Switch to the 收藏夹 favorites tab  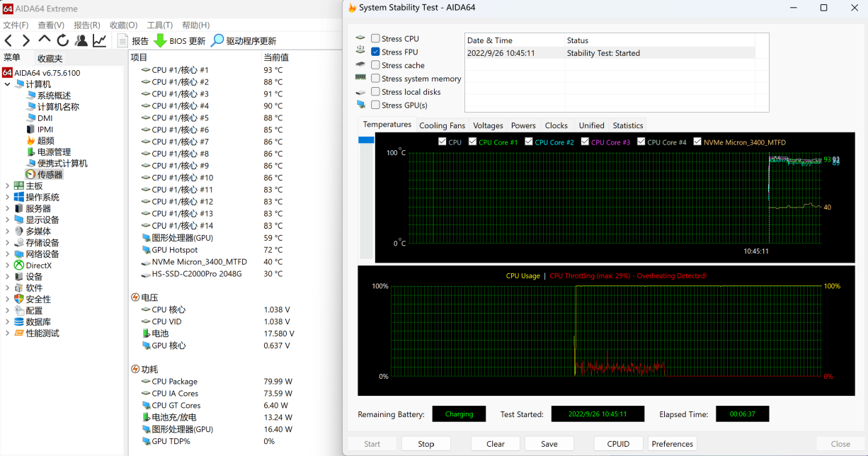[x=50, y=58]
